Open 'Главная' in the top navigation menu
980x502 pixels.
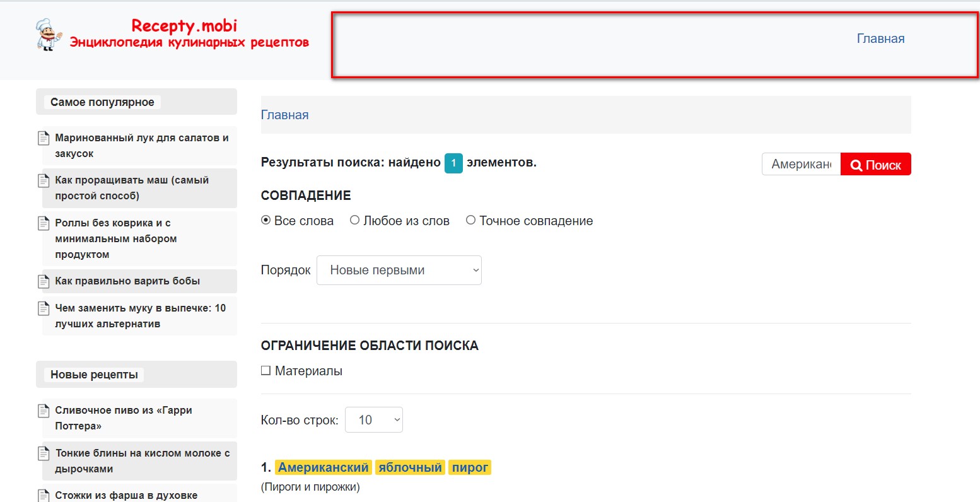[880, 38]
